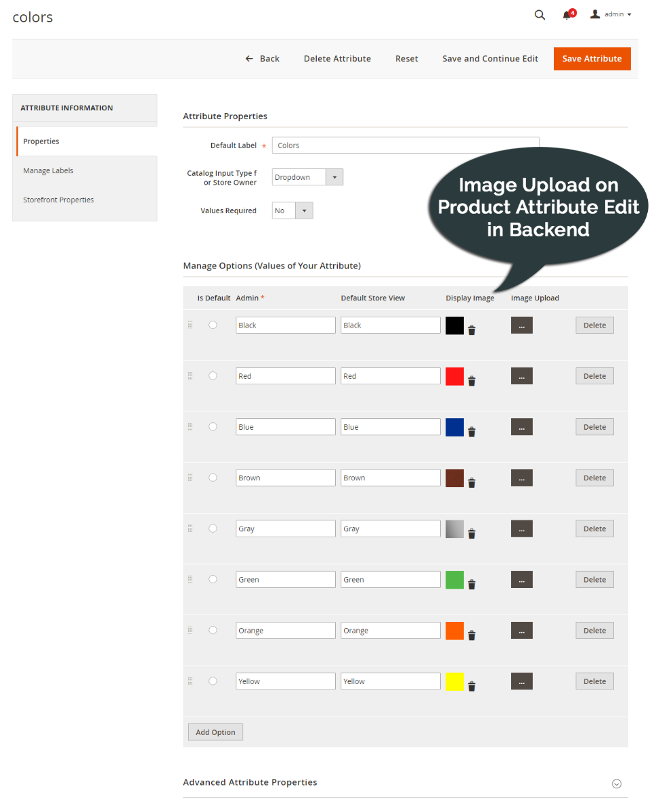Add a new option row
This screenshot has width=654, height=812.
tap(215, 731)
